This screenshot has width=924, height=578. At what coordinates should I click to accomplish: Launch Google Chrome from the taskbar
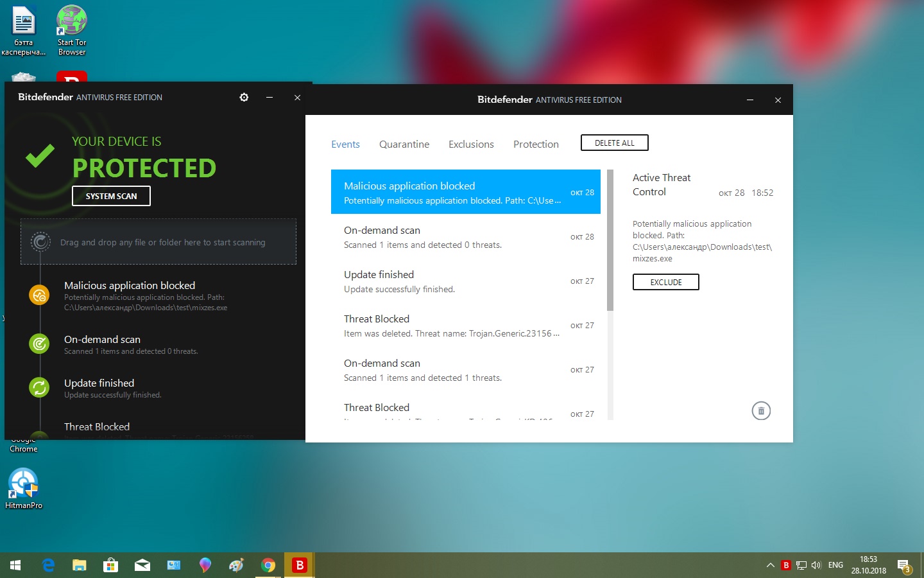click(x=268, y=565)
